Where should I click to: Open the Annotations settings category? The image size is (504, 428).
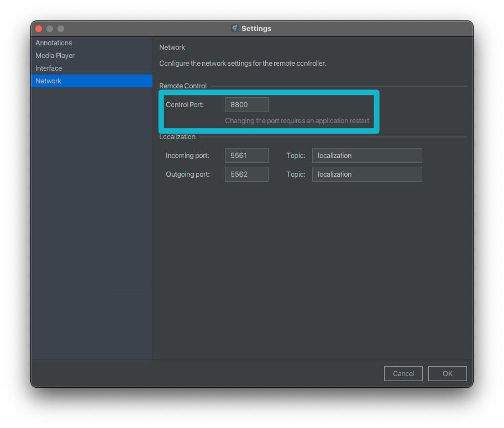coord(54,43)
